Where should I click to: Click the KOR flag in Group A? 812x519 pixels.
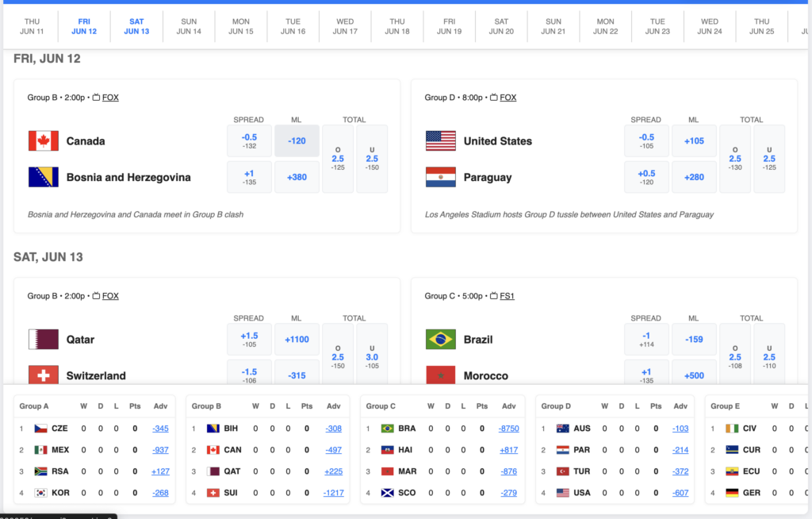41,493
